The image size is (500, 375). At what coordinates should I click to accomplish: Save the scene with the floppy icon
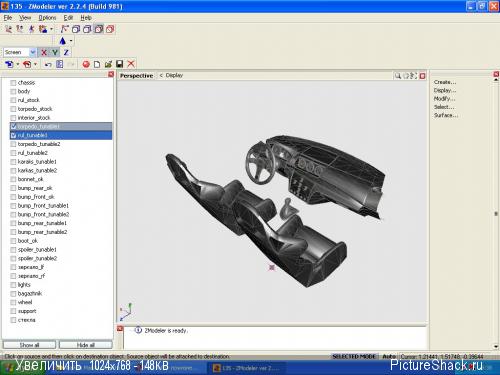119,64
